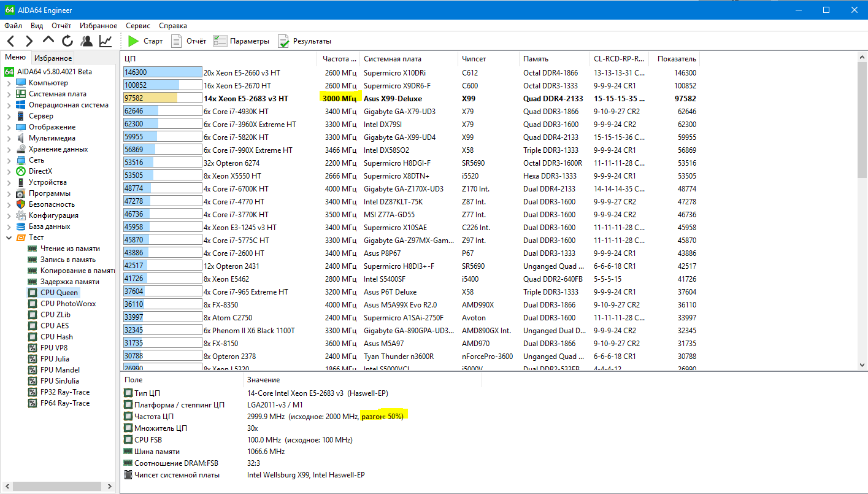This screenshot has height=494, width=868.
Task: Click the Отчёт button in the toolbar
Action: pyautogui.click(x=188, y=41)
